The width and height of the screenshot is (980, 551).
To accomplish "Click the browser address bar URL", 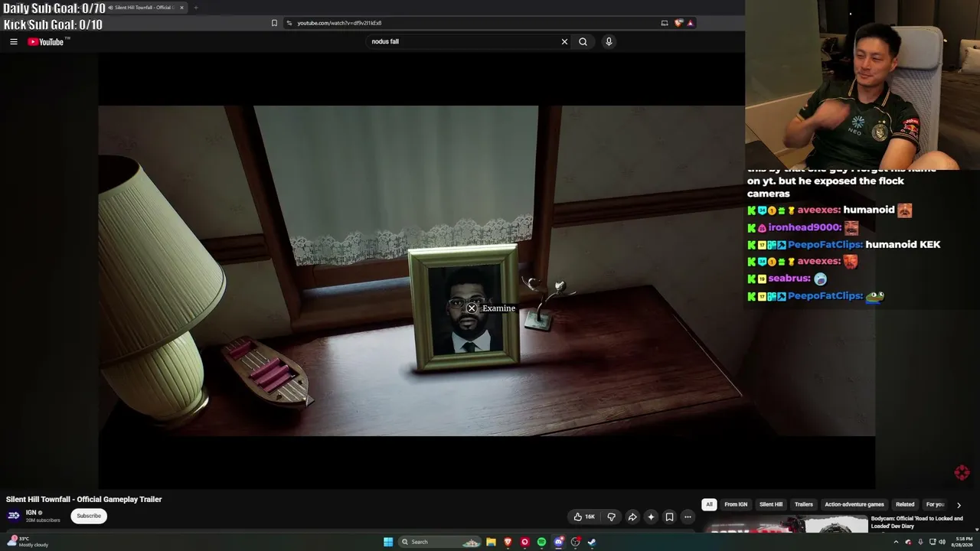I will tap(339, 23).
